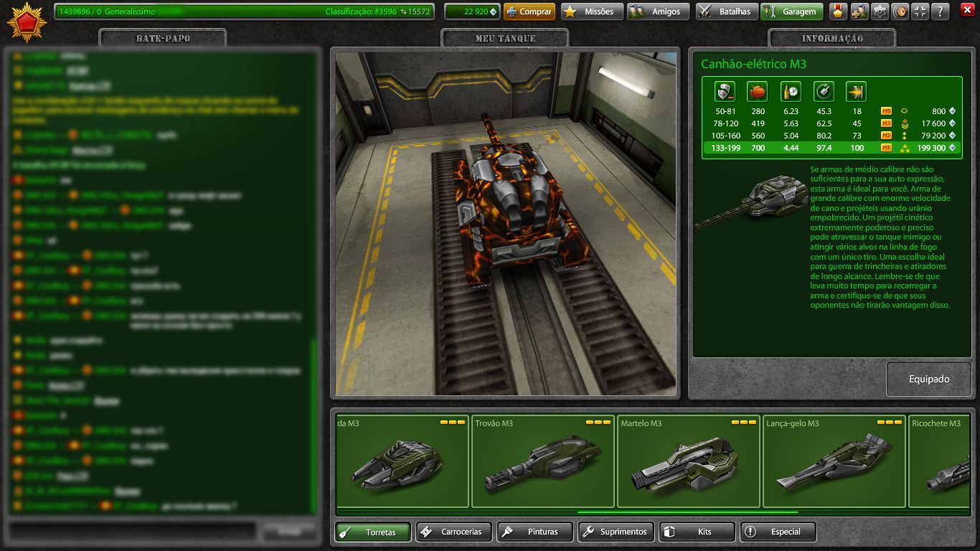Open the Suprimentos tab
980x551 pixels.
616,532
